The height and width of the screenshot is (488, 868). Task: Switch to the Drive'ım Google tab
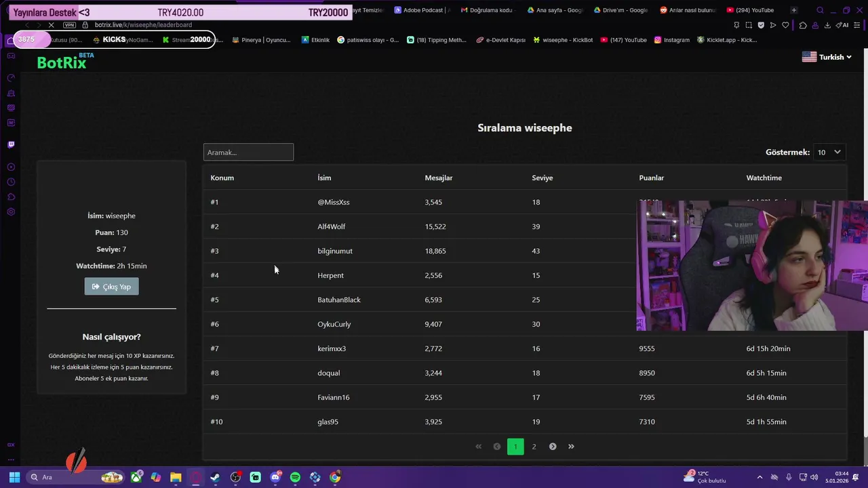click(x=620, y=10)
